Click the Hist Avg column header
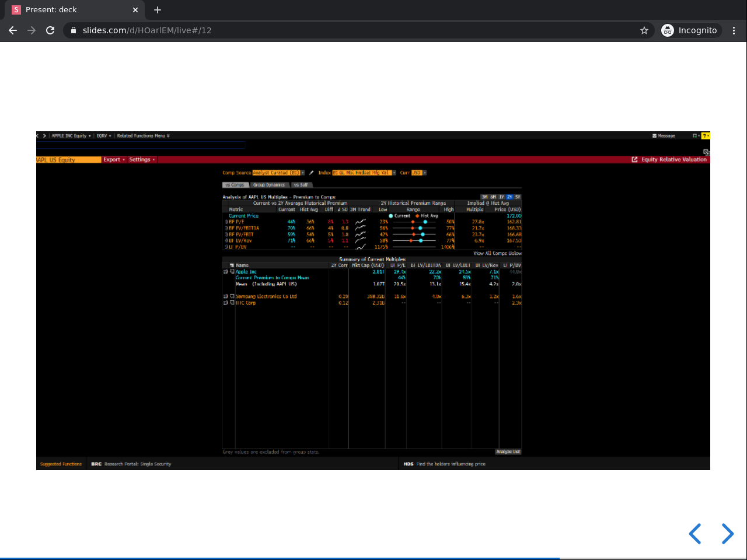 coord(309,209)
